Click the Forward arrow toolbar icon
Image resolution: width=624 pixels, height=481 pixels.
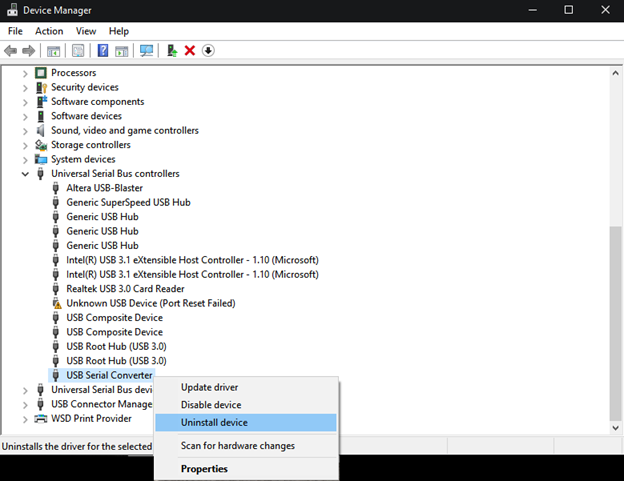(29, 51)
